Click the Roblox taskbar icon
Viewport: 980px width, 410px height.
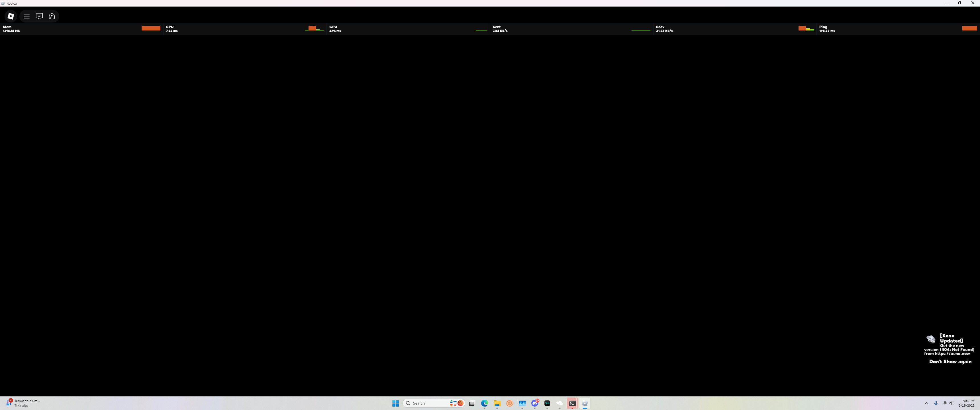click(585, 403)
